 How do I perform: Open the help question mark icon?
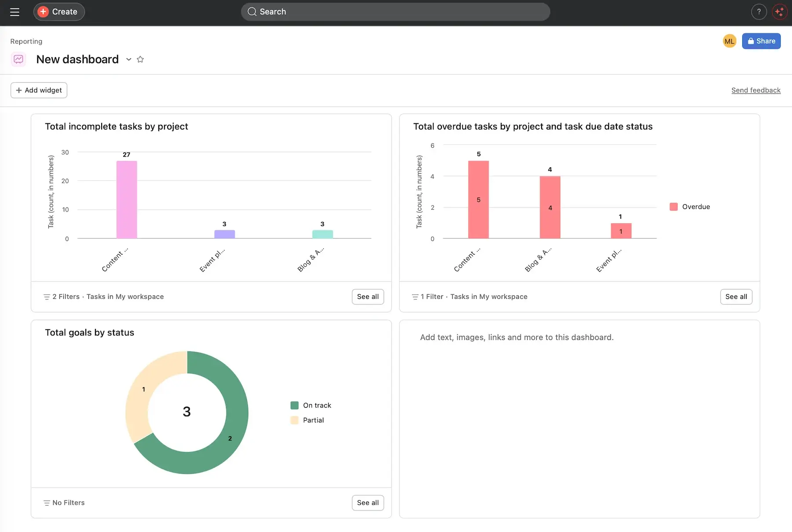coord(759,12)
